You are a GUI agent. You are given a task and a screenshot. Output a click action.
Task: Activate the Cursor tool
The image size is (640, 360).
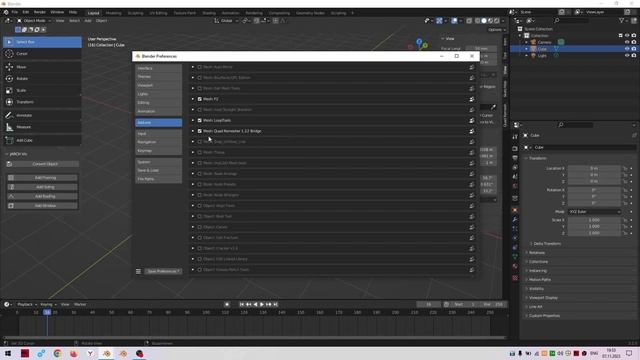point(42,53)
